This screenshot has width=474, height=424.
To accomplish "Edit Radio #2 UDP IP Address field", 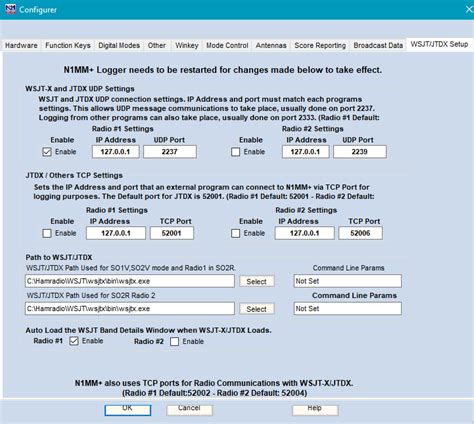I will (305, 152).
